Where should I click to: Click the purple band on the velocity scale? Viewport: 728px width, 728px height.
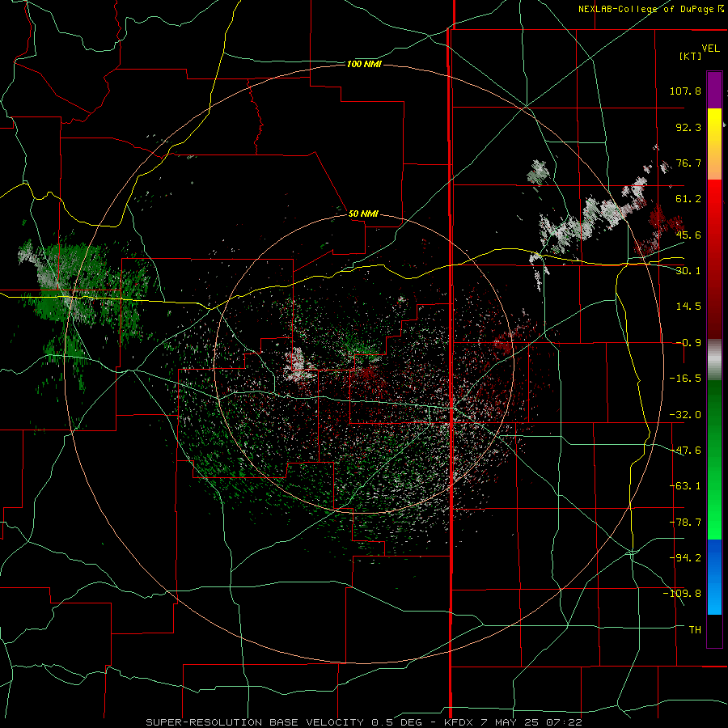714,91
